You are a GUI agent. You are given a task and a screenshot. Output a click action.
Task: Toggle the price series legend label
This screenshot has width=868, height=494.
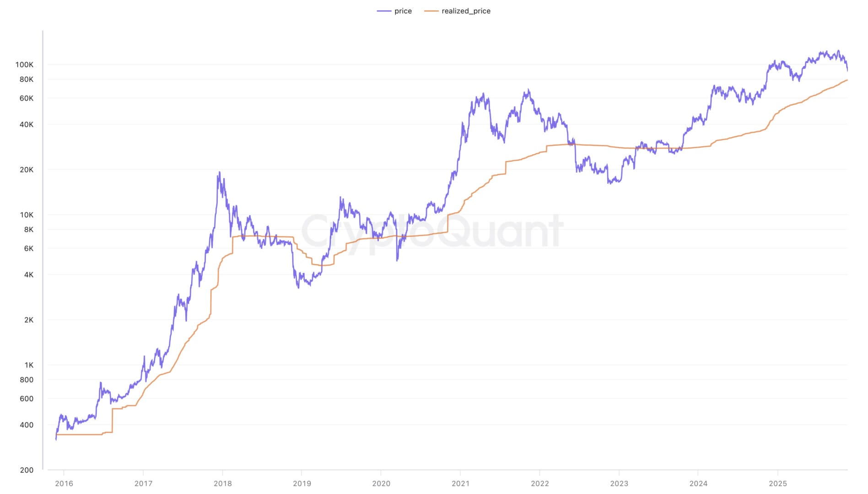[x=403, y=11]
